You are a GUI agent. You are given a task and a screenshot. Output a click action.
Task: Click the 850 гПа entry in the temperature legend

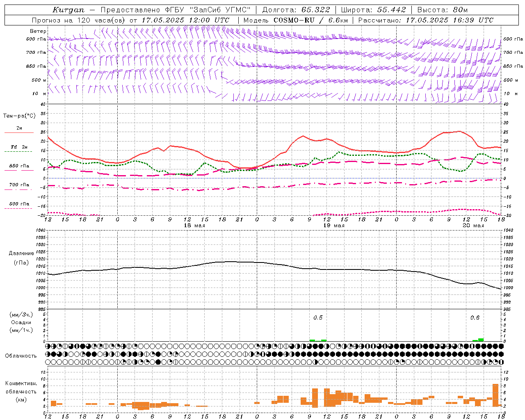(19, 166)
